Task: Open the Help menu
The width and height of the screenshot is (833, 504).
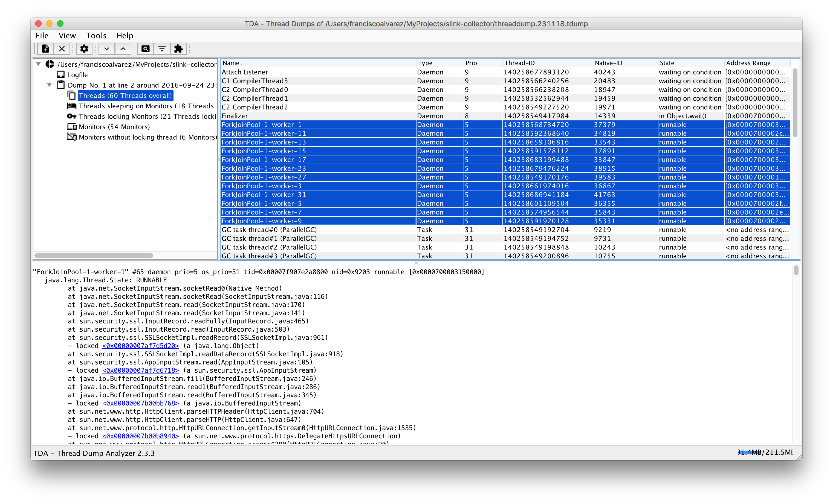Action: coord(125,36)
